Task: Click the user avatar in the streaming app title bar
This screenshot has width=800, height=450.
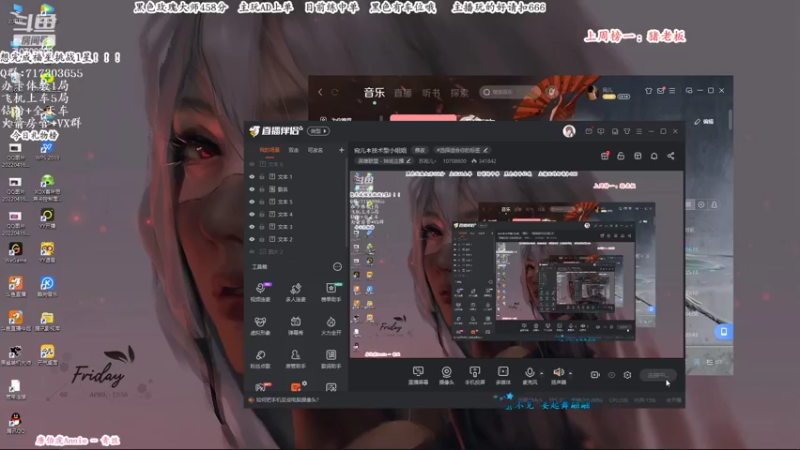Action: (569, 131)
